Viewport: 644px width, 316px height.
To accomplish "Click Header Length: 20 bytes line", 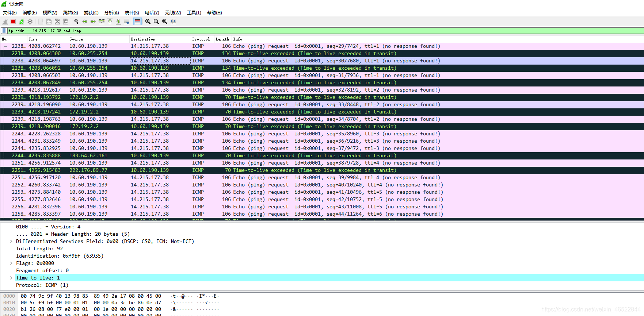I will click(x=73, y=234).
